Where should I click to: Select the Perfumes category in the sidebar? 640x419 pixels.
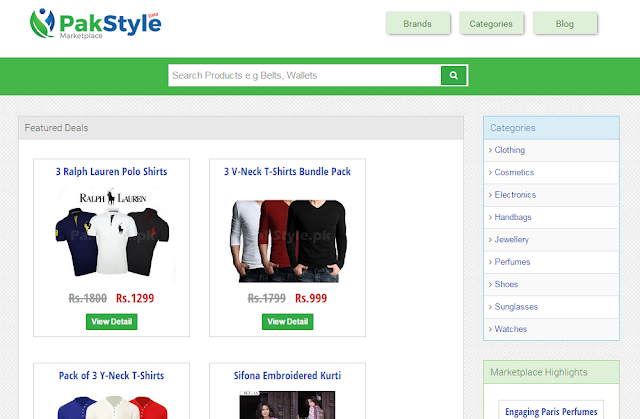click(512, 262)
